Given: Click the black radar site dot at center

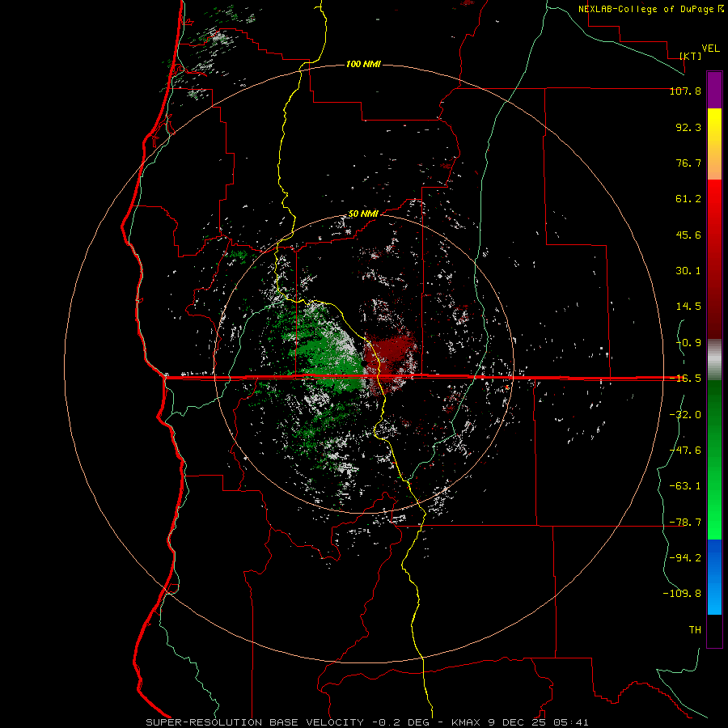Looking at the screenshot, I should click(365, 363).
